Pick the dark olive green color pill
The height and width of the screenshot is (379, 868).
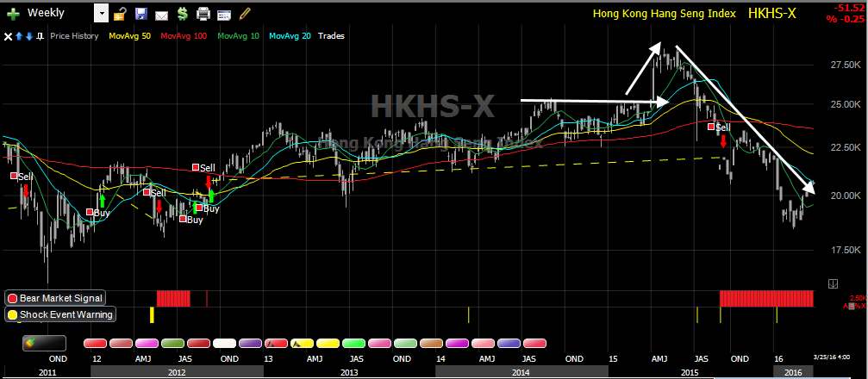click(x=172, y=344)
